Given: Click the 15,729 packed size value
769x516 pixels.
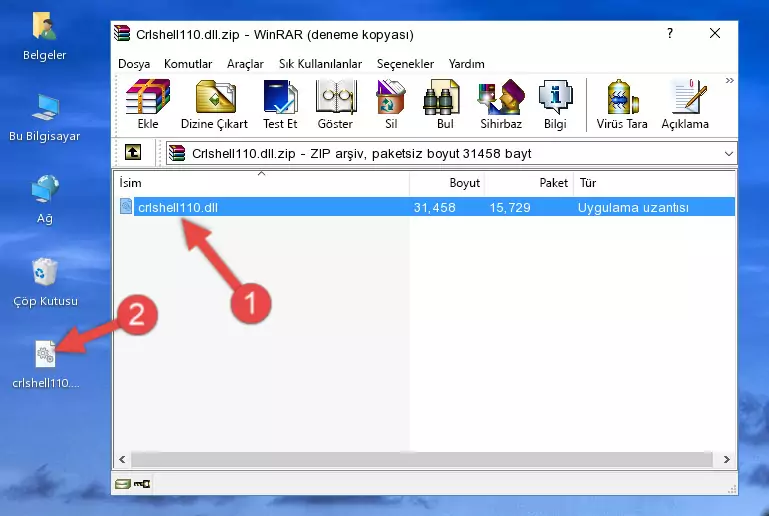Looking at the screenshot, I should pyautogui.click(x=510, y=207).
